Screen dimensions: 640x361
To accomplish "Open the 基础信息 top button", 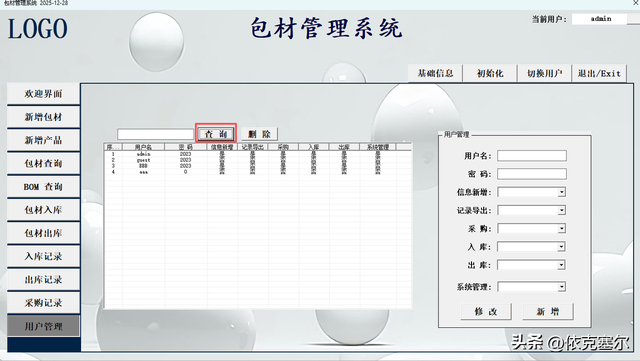I will click(435, 74).
